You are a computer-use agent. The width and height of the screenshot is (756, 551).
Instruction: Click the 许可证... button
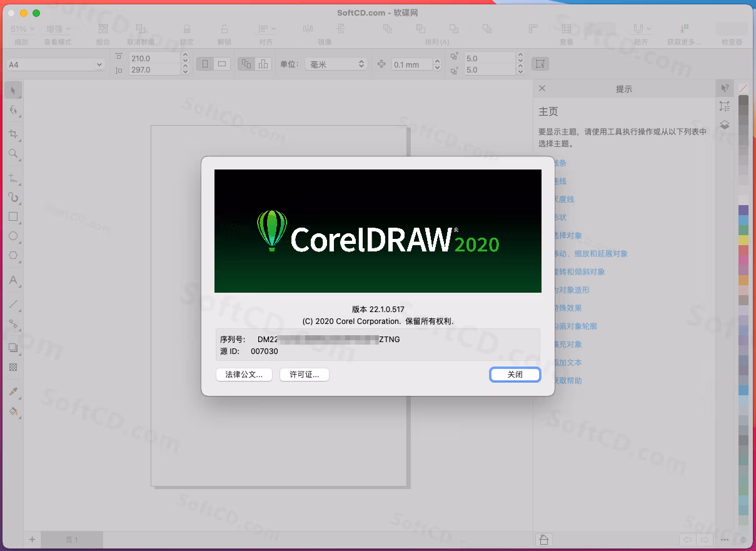click(x=305, y=375)
